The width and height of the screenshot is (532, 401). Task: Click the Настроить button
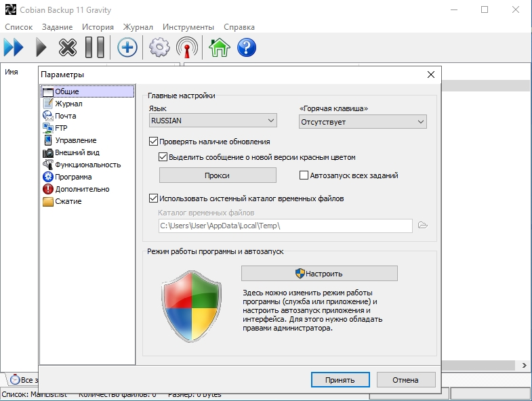point(319,274)
